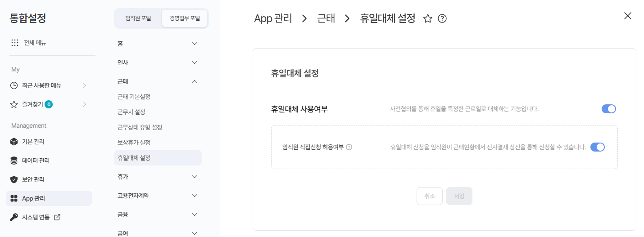
Task: Disable 임직원 직접신청 허용여부 switch
Action: [x=597, y=147]
